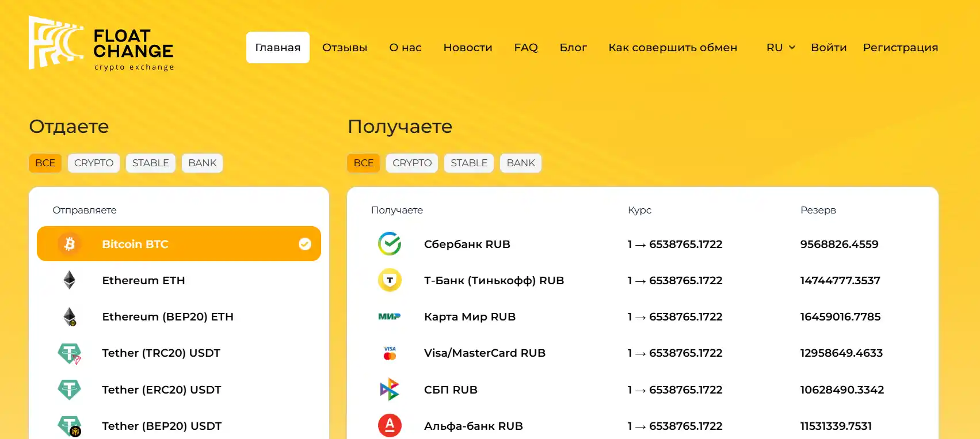The image size is (980, 439).
Task: Click the Отправляете column header
Action: pos(85,210)
